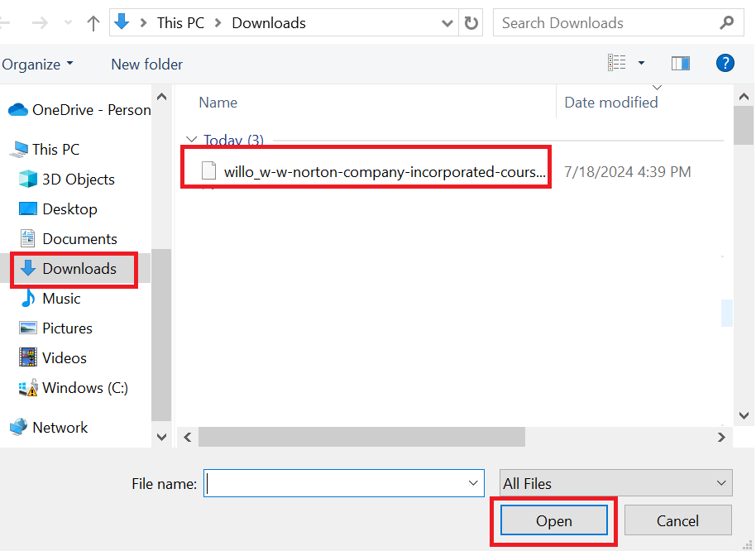Screen dimensions: 756x551
Task: Select Windows (C:) drive in sidebar
Action: click(74, 388)
